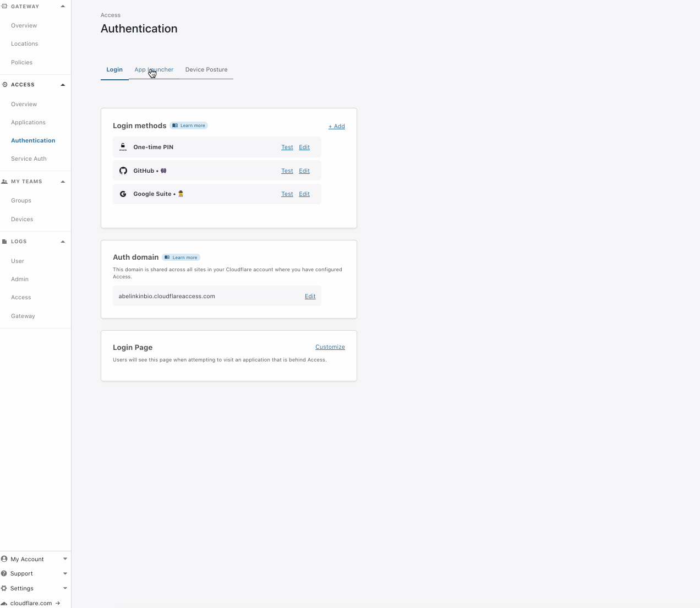Click Customize on the Login Page card
700x608 pixels.
pos(330,347)
